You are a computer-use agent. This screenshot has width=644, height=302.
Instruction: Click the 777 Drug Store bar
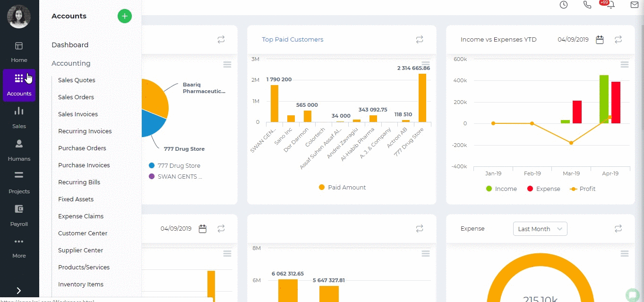click(422, 98)
